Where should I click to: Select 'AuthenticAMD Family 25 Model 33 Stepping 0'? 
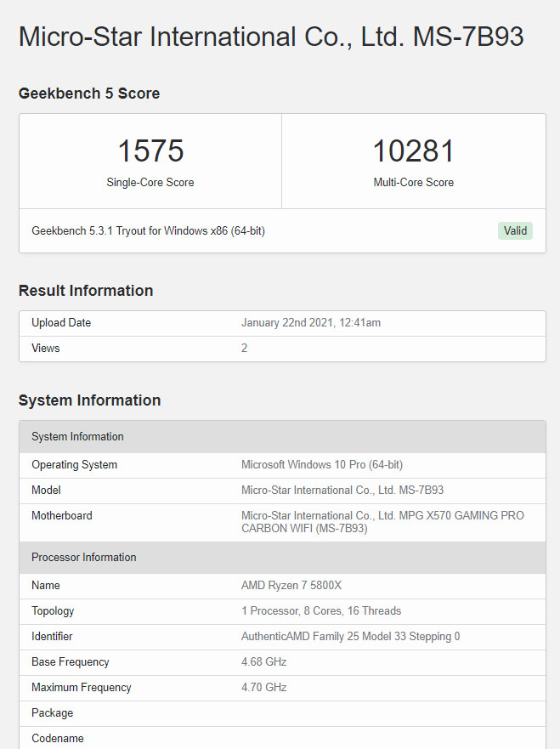(350, 636)
